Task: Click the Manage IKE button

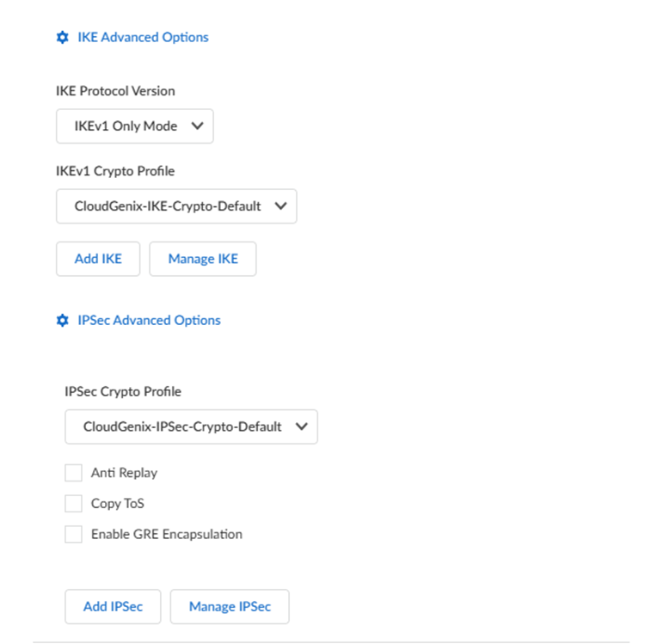Action: click(203, 259)
